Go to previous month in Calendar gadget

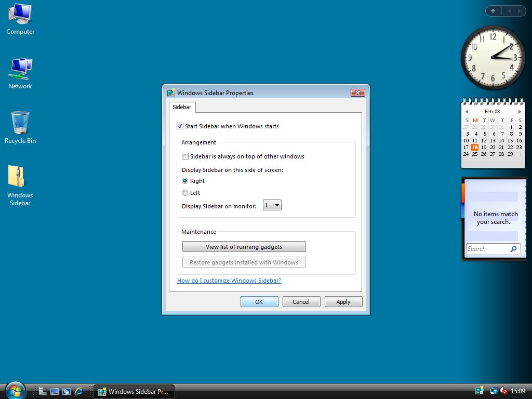click(x=467, y=112)
